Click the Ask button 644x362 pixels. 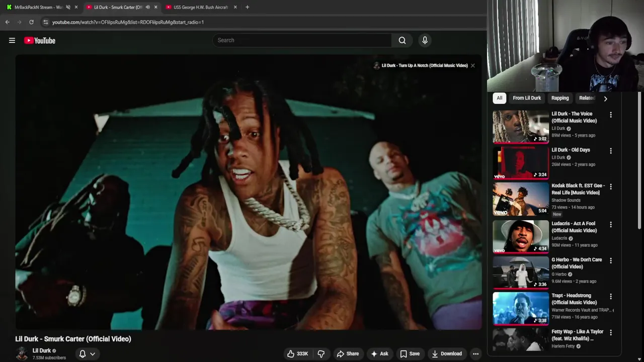379,354
